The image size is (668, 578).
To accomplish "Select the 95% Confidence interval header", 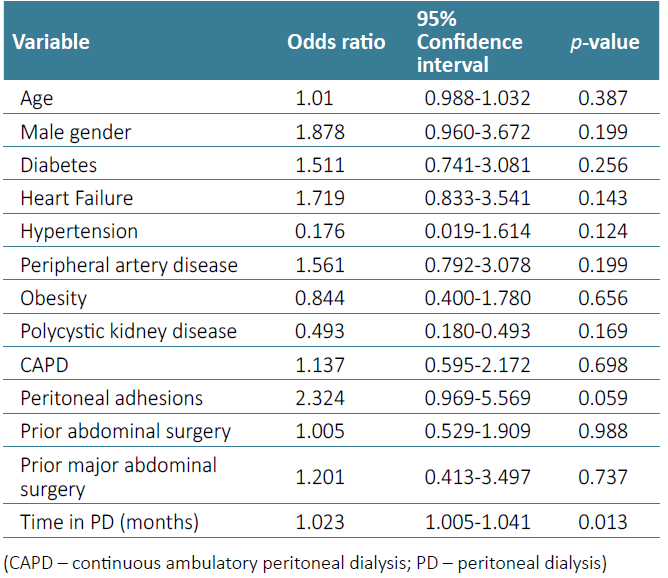I will tap(469, 42).
